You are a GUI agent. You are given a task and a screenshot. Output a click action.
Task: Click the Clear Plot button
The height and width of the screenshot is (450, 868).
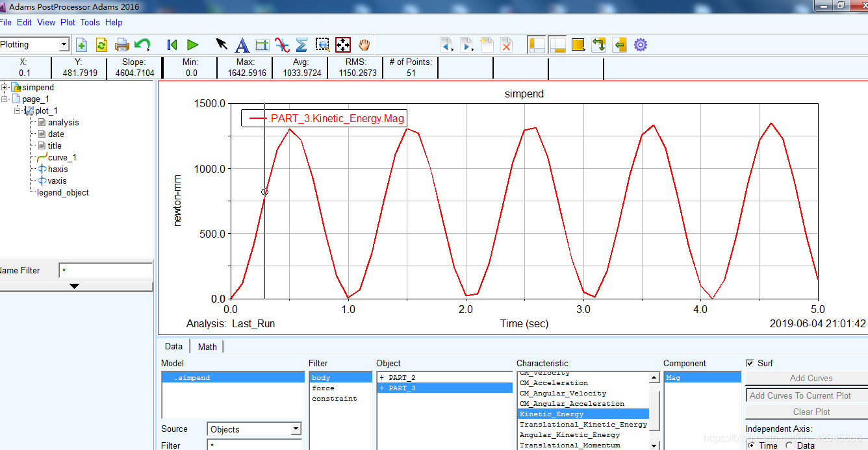[811, 412]
